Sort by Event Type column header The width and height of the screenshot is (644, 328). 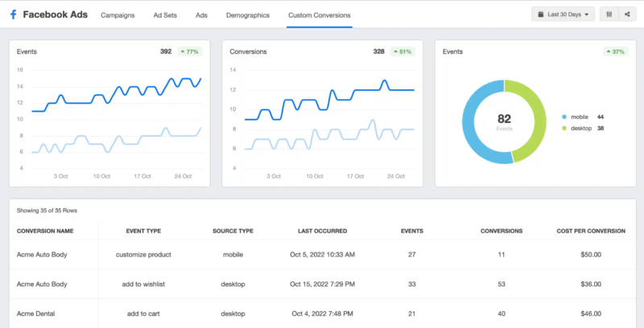[x=143, y=232]
